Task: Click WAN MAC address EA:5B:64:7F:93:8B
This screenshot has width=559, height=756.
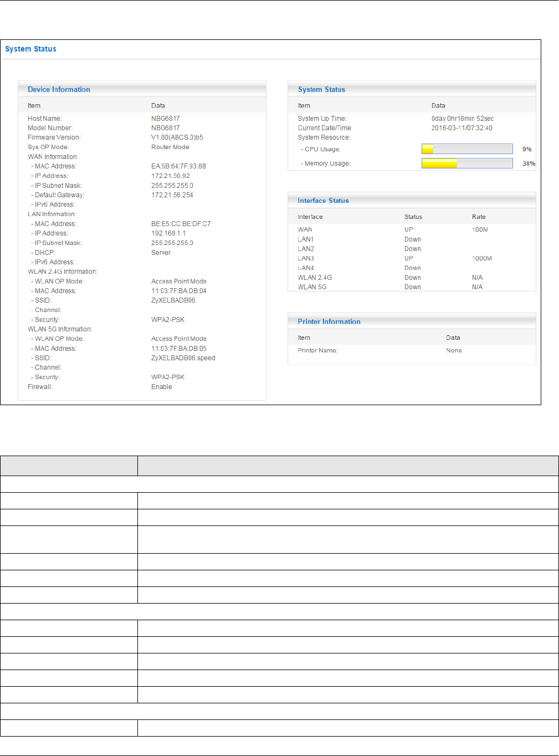Action: click(x=178, y=166)
